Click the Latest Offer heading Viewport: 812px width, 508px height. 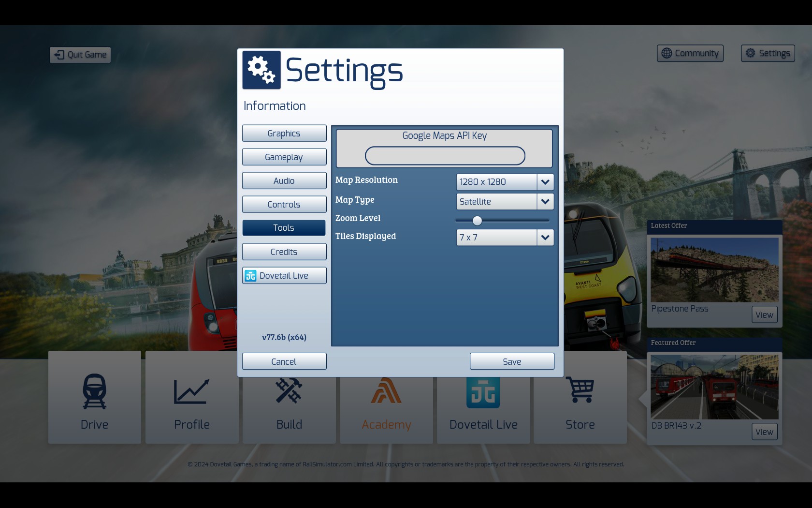[669, 226]
